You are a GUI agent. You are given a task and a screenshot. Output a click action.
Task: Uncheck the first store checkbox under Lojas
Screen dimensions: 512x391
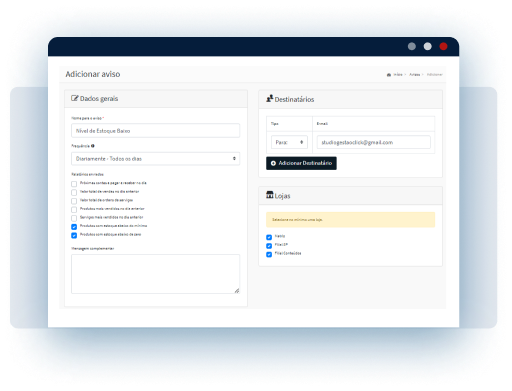pyautogui.click(x=269, y=237)
